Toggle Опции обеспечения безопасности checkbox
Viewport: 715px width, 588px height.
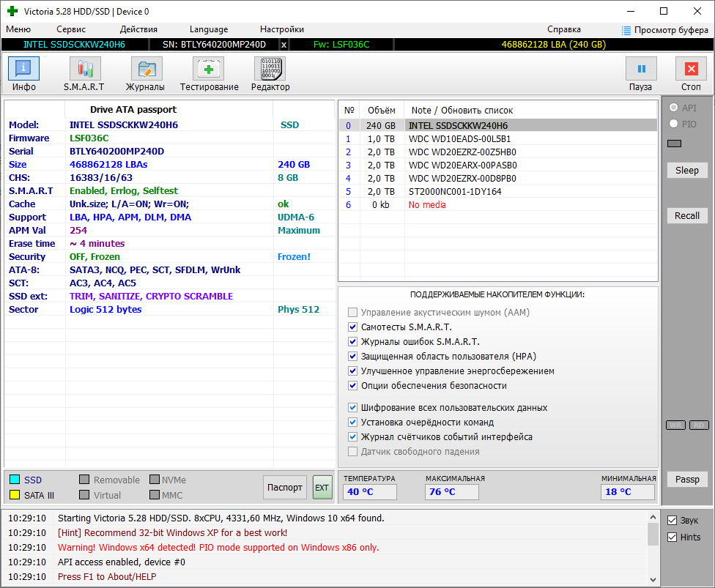pos(352,386)
